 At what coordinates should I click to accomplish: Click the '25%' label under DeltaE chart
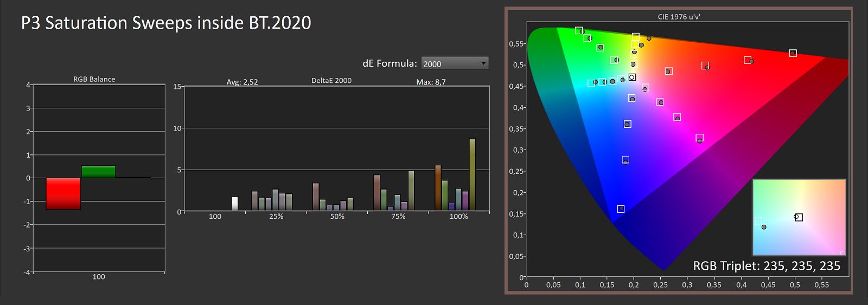(x=276, y=216)
